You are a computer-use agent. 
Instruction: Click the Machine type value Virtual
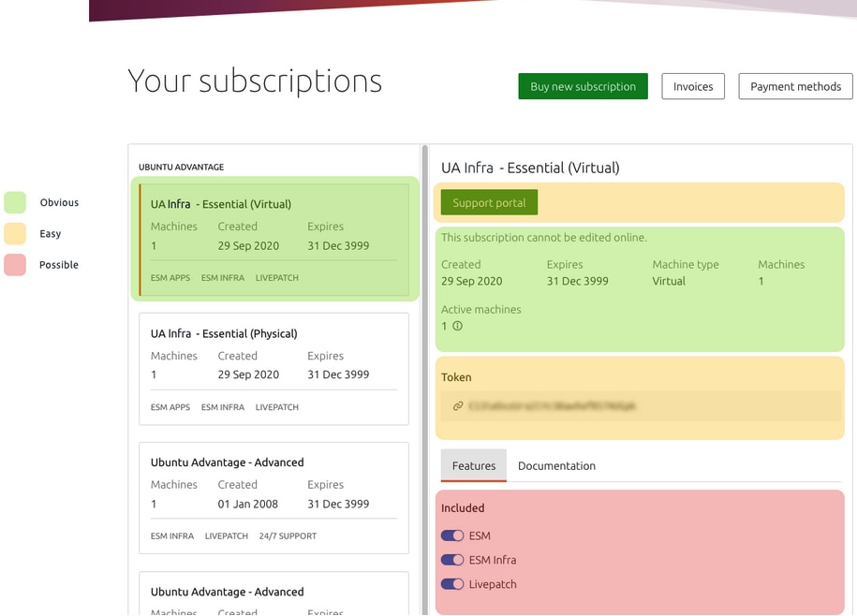click(669, 281)
